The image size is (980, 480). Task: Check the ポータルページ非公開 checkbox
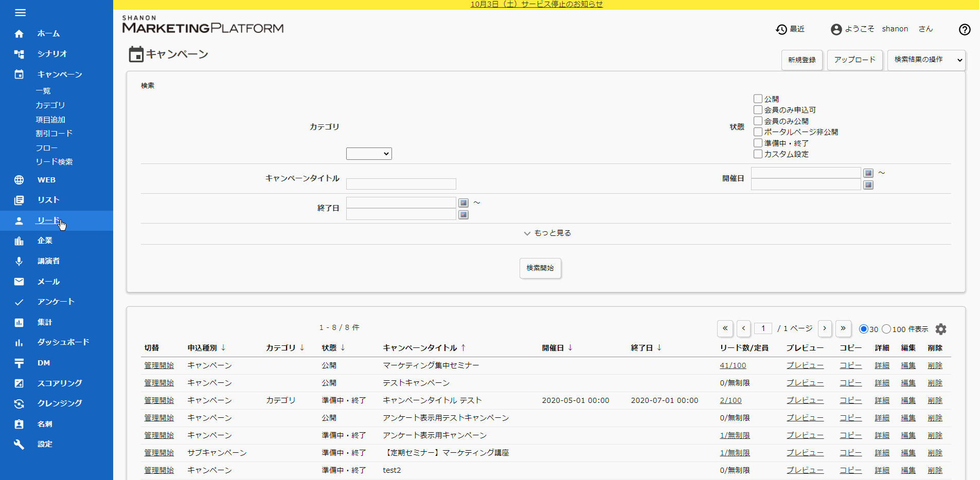click(x=758, y=132)
